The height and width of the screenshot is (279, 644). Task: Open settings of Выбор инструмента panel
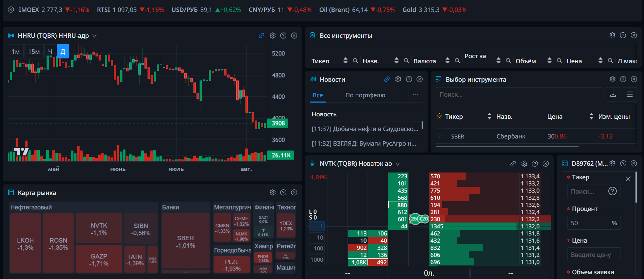(x=612, y=79)
